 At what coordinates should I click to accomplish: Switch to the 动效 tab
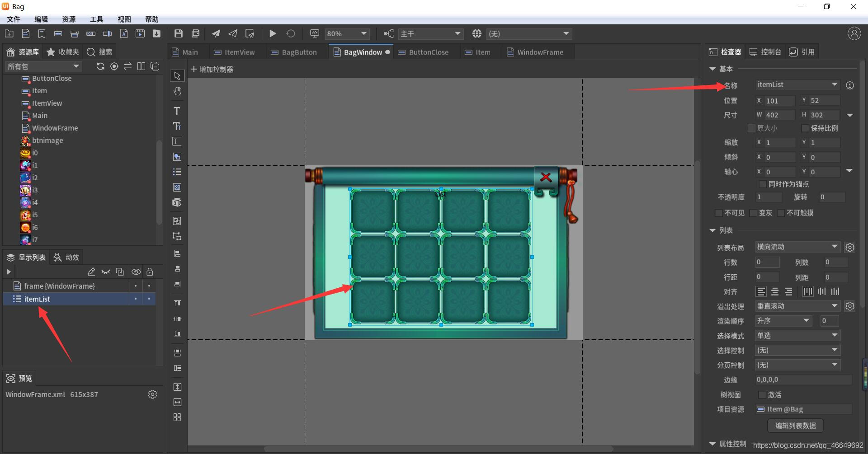(67, 257)
